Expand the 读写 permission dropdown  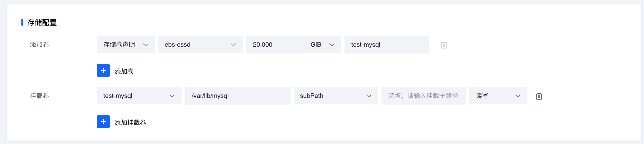coord(498,96)
